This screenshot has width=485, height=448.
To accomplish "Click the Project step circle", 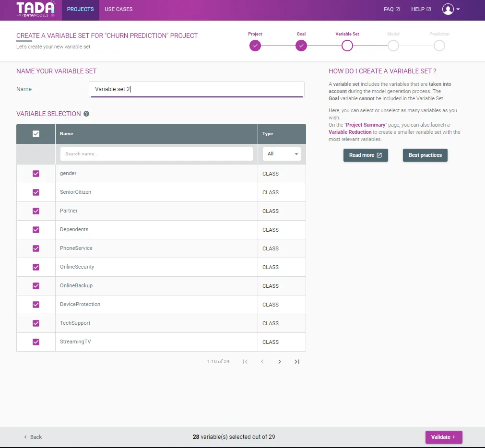I will click(255, 46).
